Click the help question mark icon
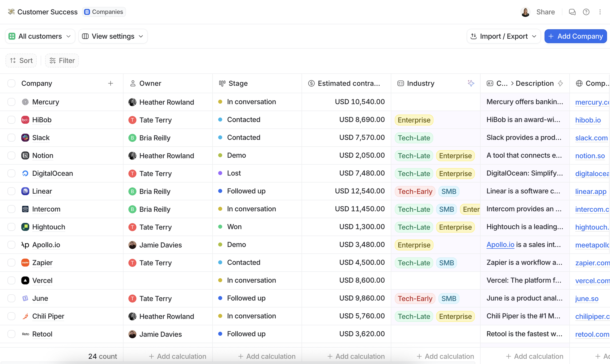The height and width of the screenshot is (364, 610). (586, 12)
